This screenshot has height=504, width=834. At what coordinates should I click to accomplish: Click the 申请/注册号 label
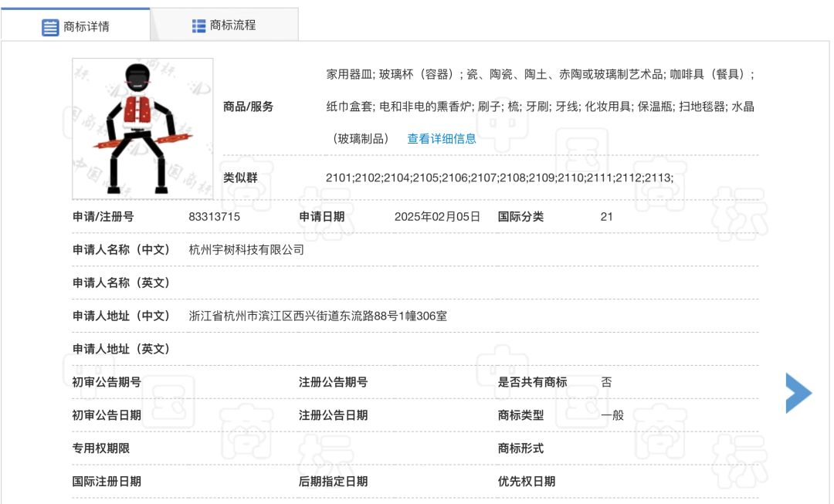(x=103, y=217)
